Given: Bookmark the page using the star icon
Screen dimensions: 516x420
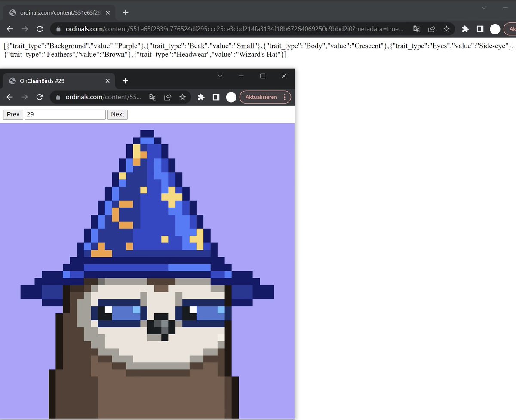Looking at the screenshot, I should [446, 29].
